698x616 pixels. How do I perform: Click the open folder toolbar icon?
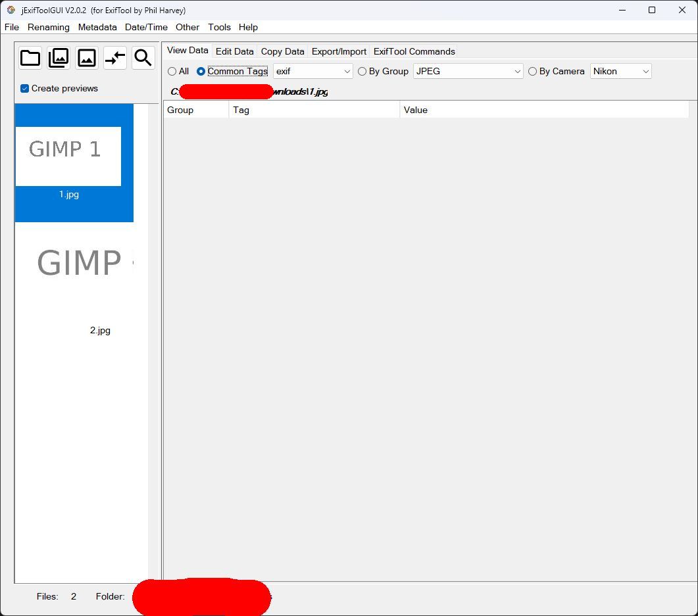pos(30,58)
